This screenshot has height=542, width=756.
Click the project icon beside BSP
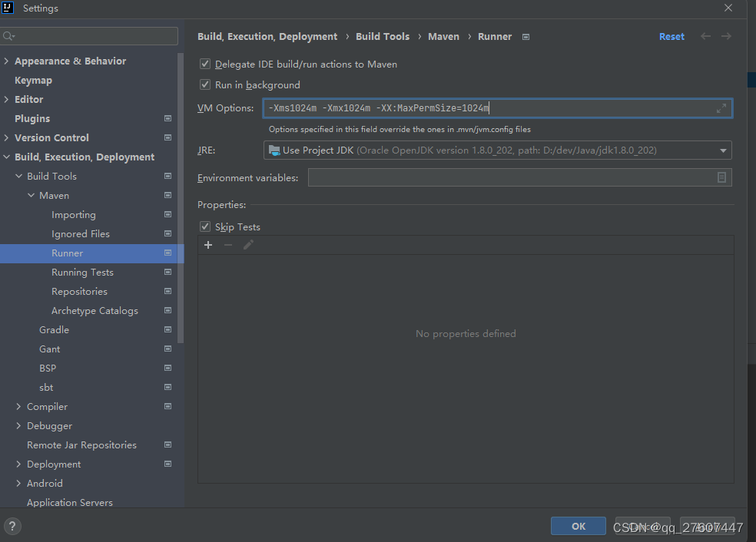coord(167,368)
